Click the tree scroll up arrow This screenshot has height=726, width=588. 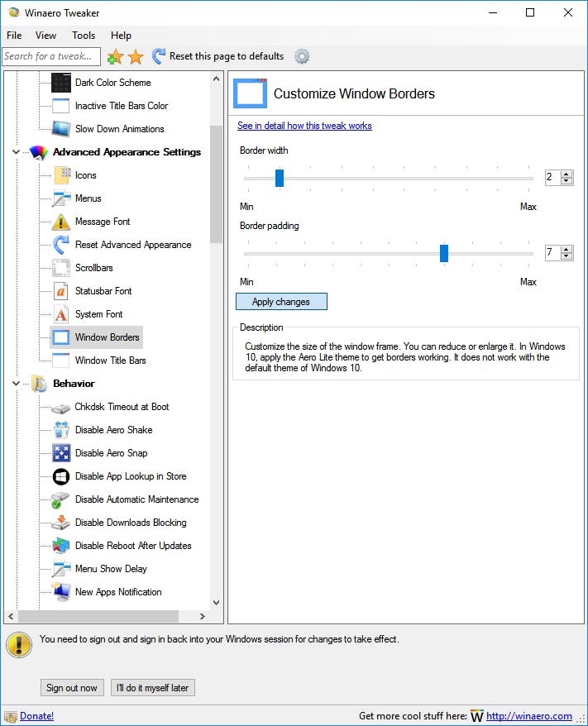216,79
